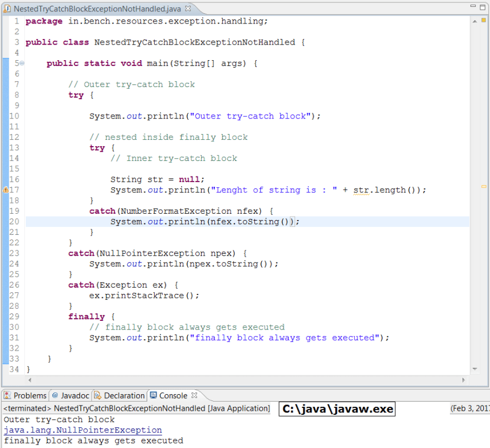
Task: Maximize the editor area
Action: 483,7
